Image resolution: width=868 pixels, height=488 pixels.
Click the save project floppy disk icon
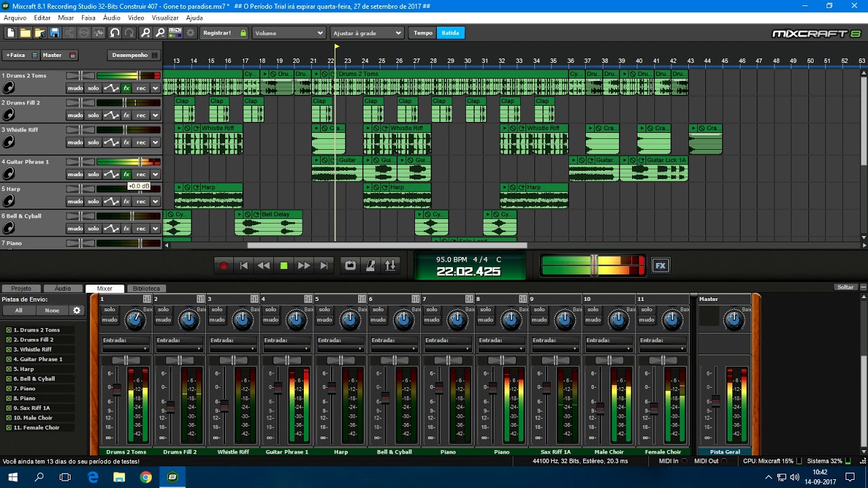tap(54, 33)
